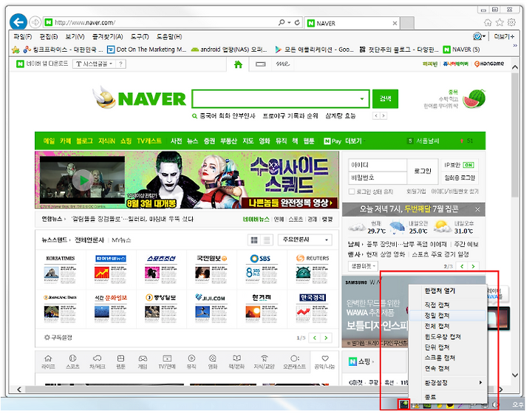The height and width of the screenshot is (414, 532).
Task: Switch newsstand to grid view icon
Action: [254, 240]
